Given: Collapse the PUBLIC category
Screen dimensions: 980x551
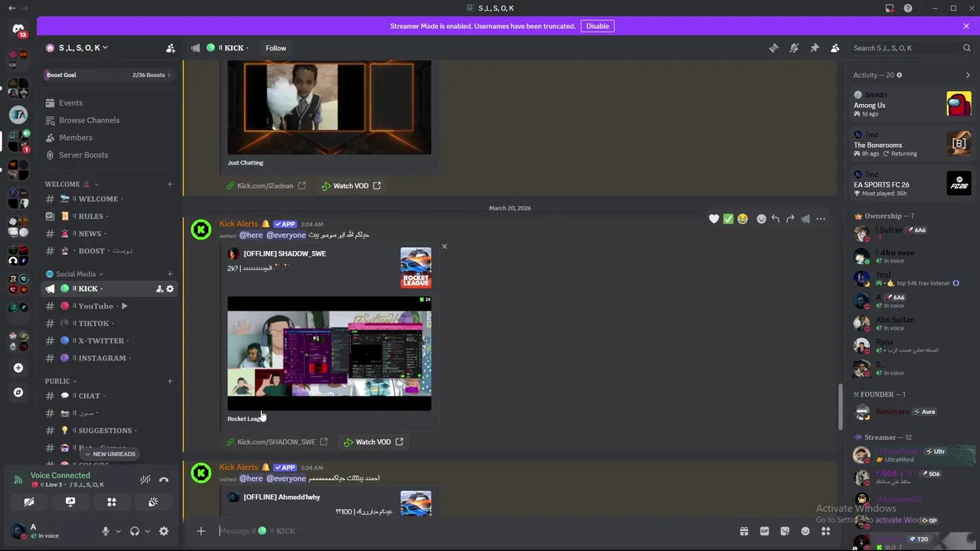Looking at the screenshot, I should [x=61, y=381].
